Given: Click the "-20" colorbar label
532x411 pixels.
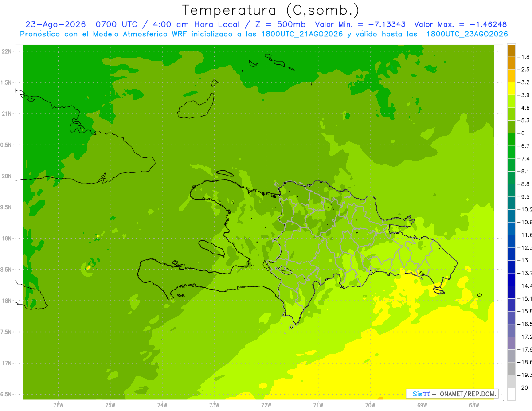Looking at the screenshot, I should [x=523, y=388].
